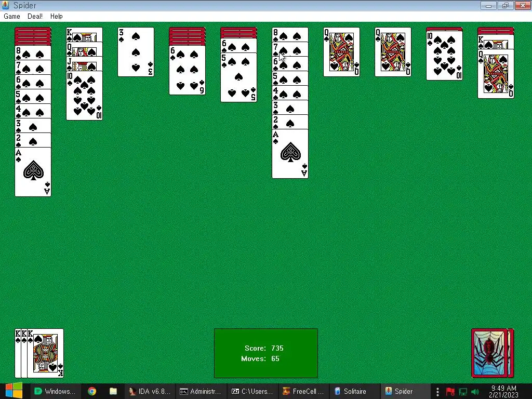Select the lone 3 of spades card
532x399 pixels.
[136, 52]
